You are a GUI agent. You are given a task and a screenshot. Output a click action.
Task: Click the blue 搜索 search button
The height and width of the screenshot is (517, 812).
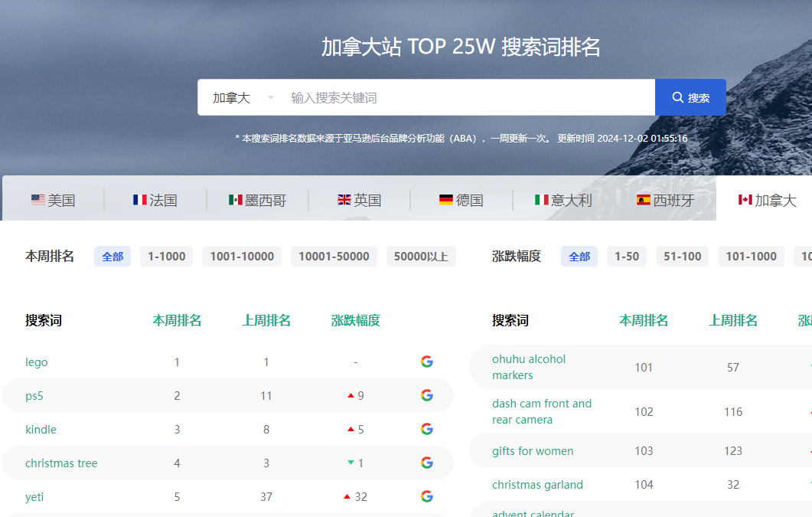(690, 97)
